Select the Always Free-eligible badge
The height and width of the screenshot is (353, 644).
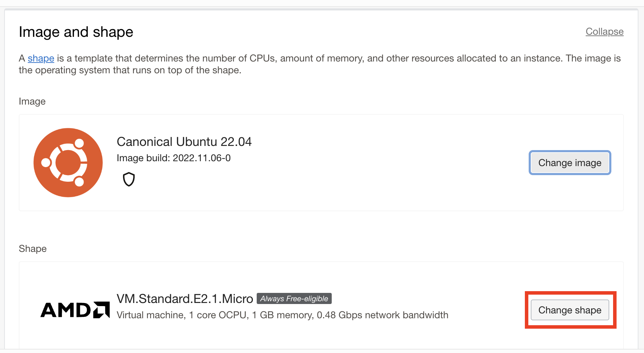pyautogui.click(x=294, y=298)
